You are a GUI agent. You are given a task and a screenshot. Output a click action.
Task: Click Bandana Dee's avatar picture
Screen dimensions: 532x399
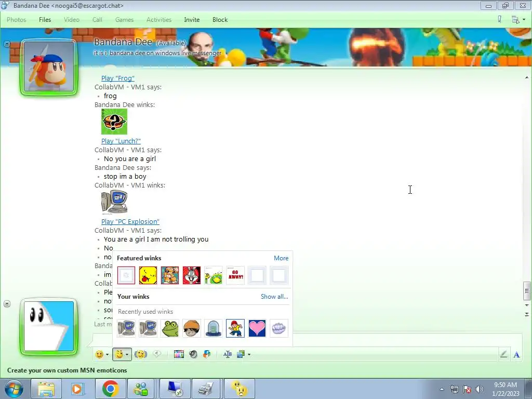[x=49, y=66]
